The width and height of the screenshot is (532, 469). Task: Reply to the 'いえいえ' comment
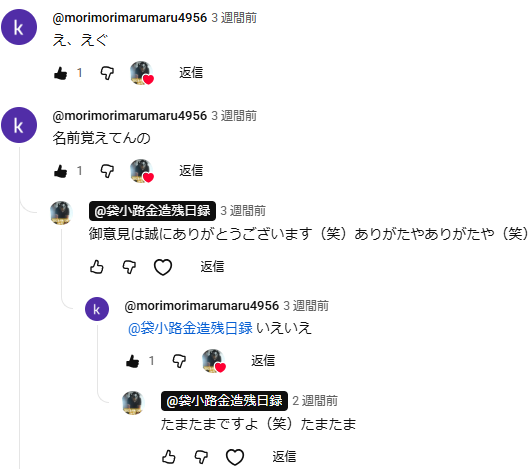(x=263, y=360)
